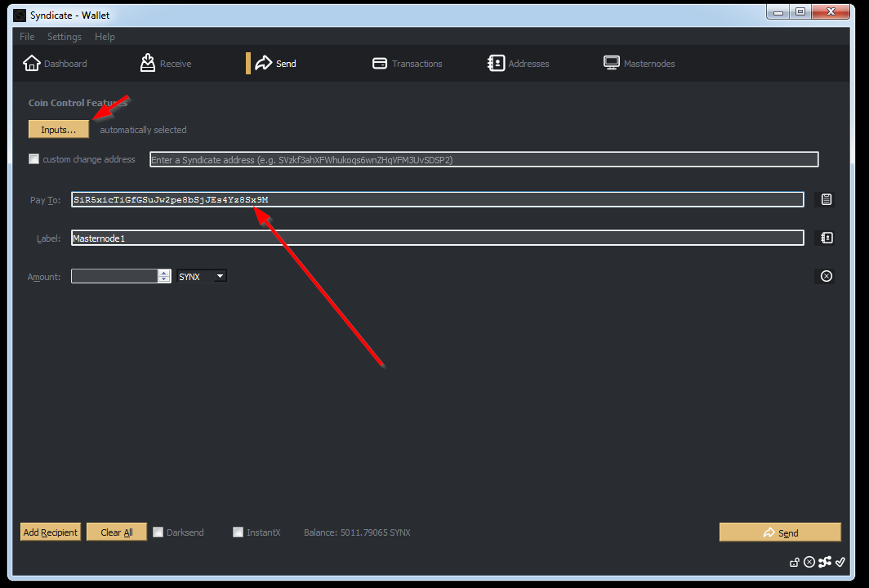The image size is (869, 588).
Task: Click the Add Recipient button
Action: point(51,532)
